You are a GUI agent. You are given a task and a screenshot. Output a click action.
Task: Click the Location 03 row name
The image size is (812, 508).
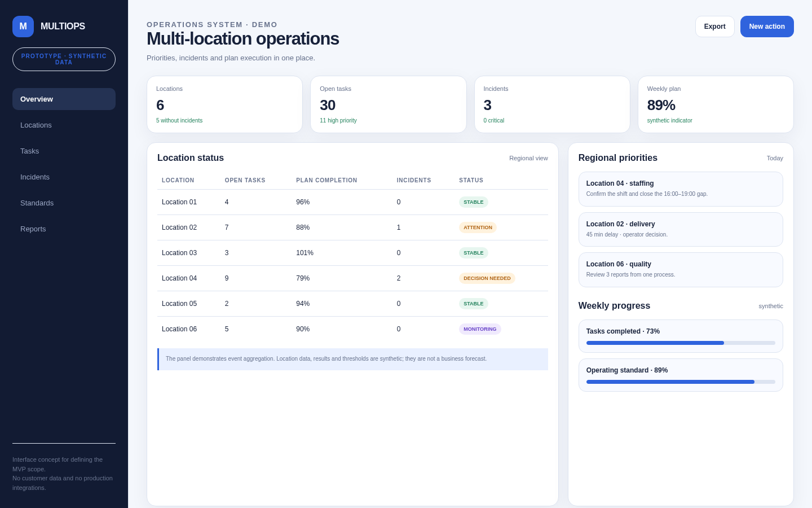pos(179,253)
